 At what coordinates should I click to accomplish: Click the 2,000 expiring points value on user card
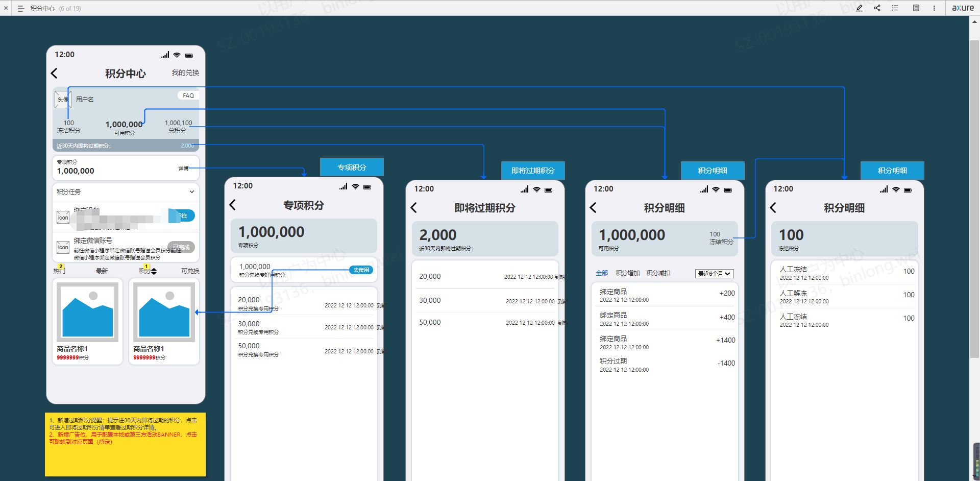tap(187, 146)
